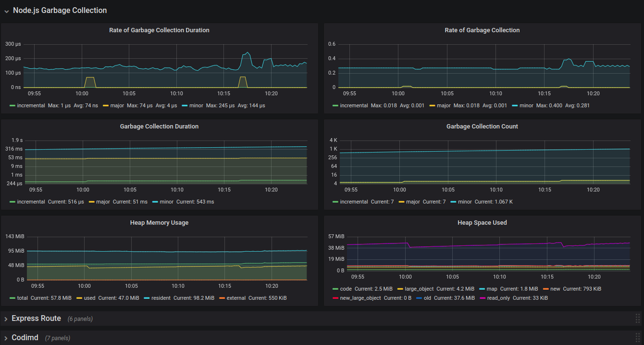Viewport: 644px width, 345px height.
Task: Open the Heap Space Used panel title menu
Action: click(x=482, y=223)
